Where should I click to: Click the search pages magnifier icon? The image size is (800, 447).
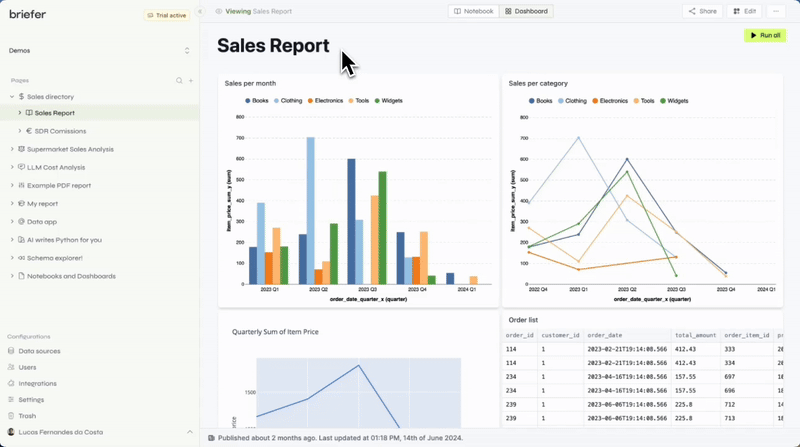click(x=179, y=81)
